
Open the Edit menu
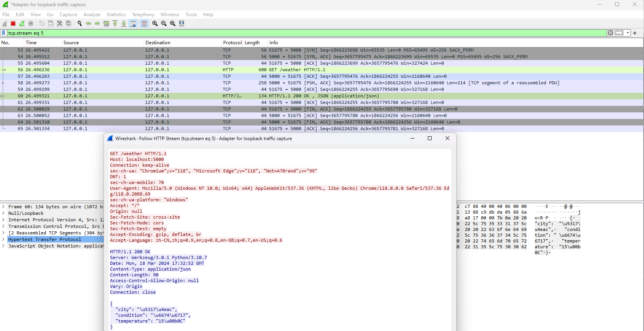[x=20, y=15]
